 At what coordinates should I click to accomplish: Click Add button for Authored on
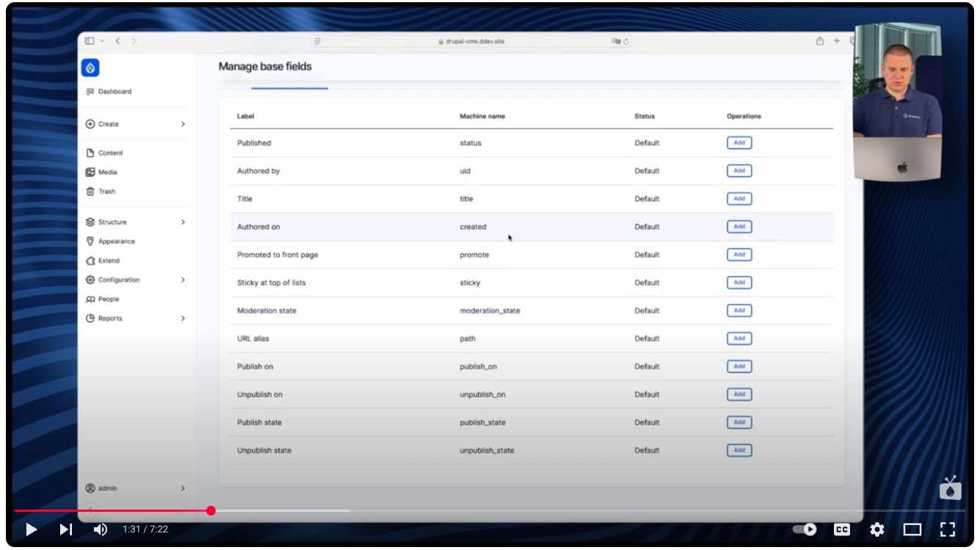tap(739, 226)
